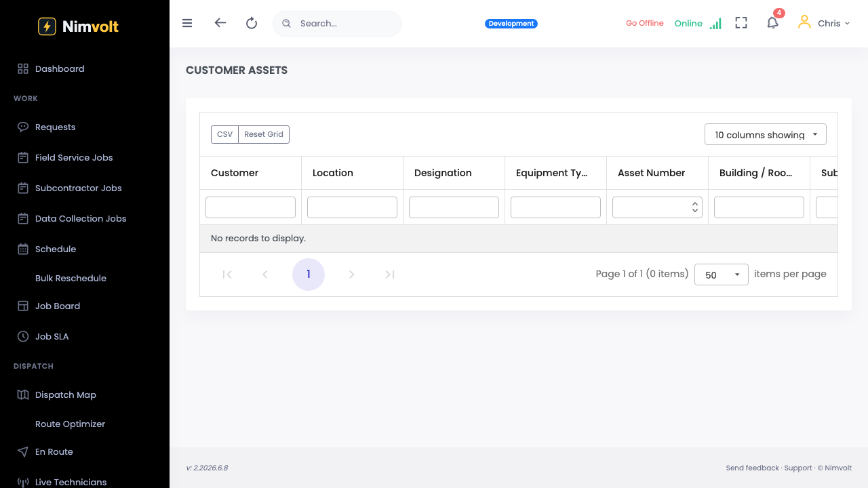This screenshot has width=868, height=488.
Task: Click the Job SLA clock icon
Action: click(x=23, y=336)
